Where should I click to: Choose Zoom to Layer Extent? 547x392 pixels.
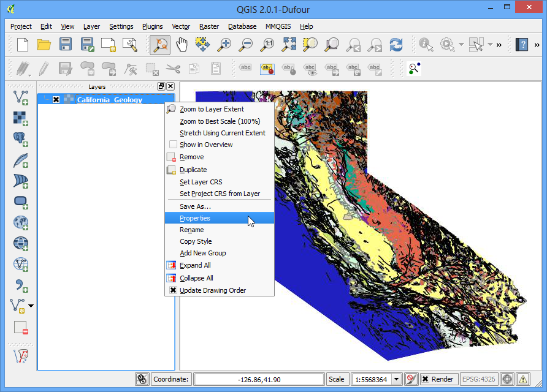tap(220, 109)
